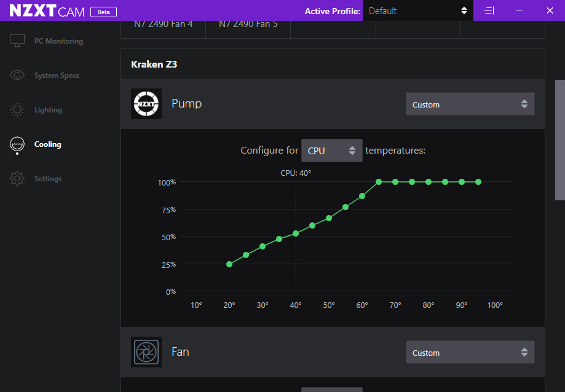
Task: Open the Active Profile Default dropdown
Action: click(417, 10)
